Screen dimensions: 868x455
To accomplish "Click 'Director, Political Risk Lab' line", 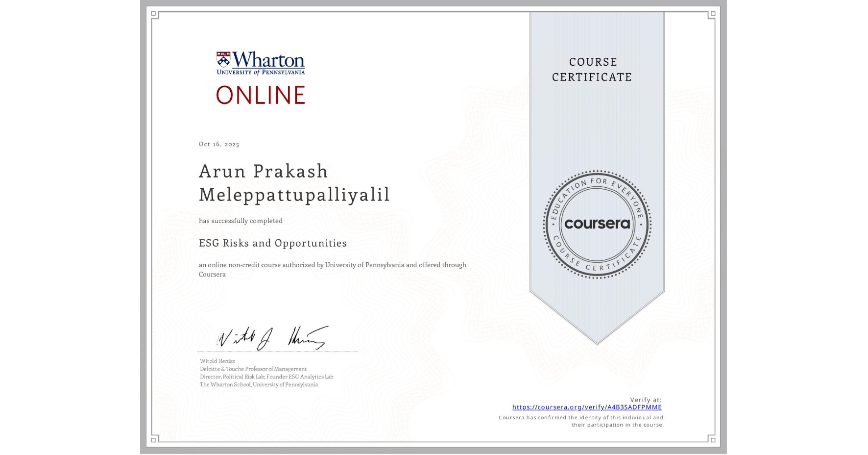I will [266, 377].
